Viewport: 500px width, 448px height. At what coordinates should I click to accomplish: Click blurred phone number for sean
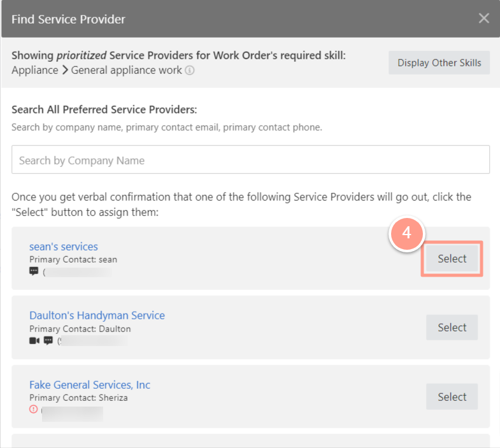click(78, 273)
